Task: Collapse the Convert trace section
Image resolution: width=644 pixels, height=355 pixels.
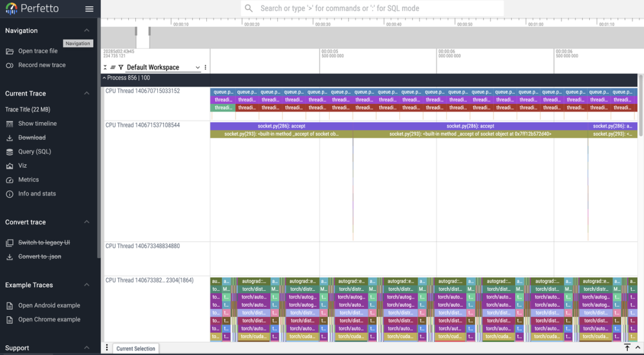Action: (86, 222)
